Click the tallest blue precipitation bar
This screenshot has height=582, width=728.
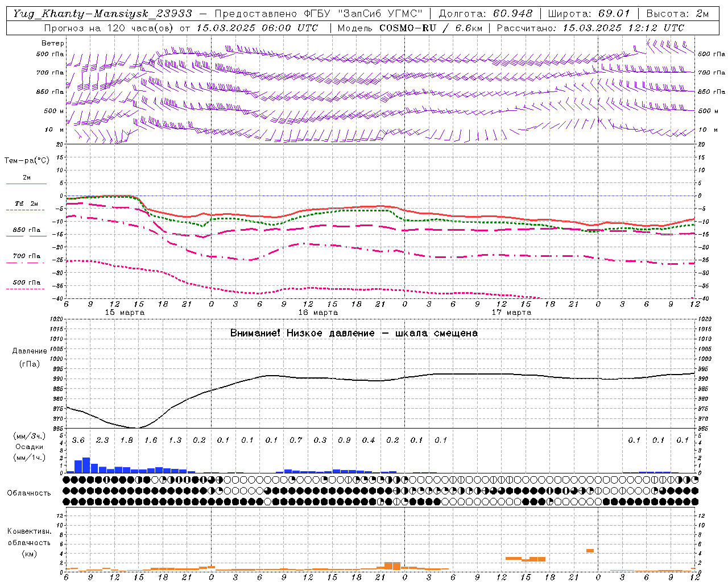86,465
